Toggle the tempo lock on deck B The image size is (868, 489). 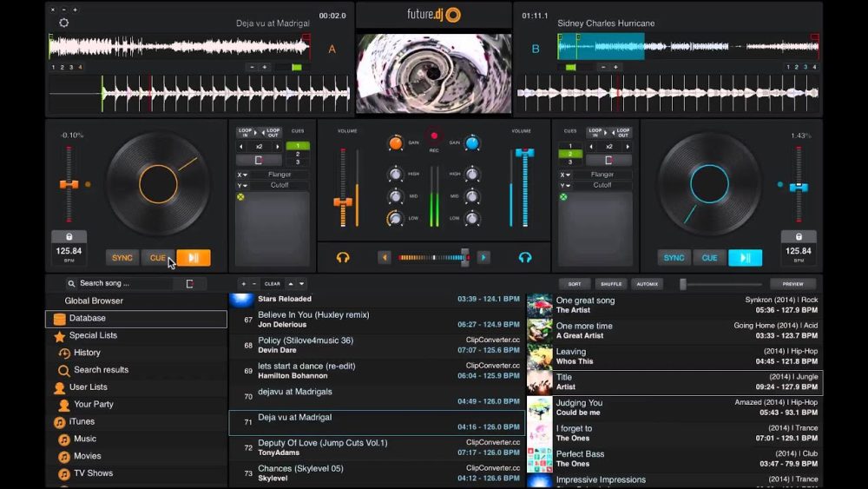[x=798, y=236]
